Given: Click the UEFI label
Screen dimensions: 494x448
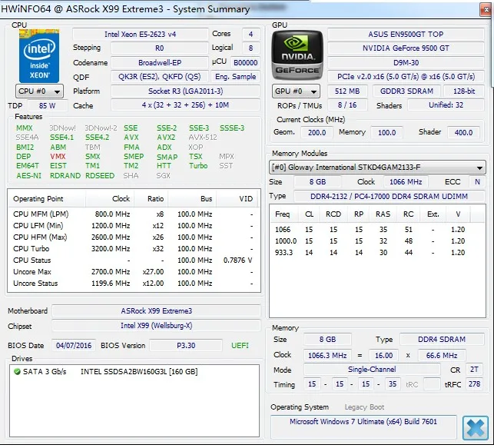Looking at the screenshot, I should pyautogui.click(x=240, y=346).
